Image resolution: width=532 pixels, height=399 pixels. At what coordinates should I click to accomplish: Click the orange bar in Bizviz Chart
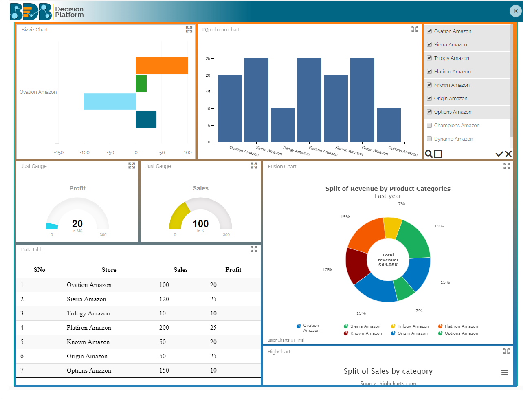coord(162,66)
